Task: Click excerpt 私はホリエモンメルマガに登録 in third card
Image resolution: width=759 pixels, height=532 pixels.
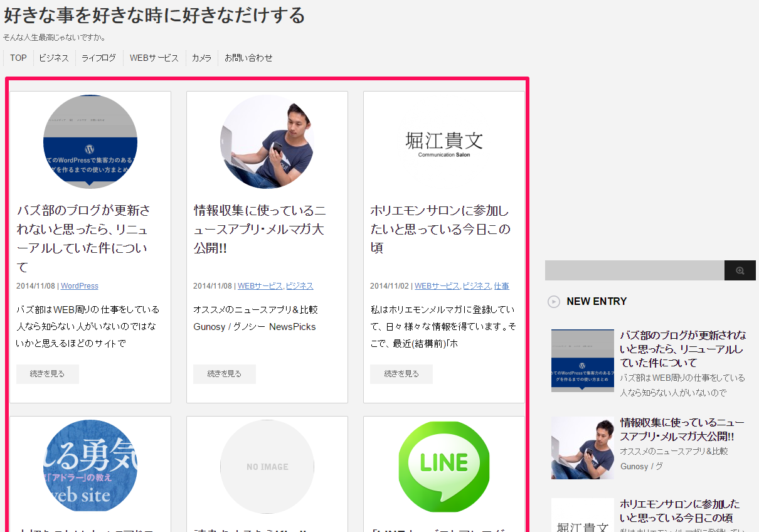Action: (442, 327)
